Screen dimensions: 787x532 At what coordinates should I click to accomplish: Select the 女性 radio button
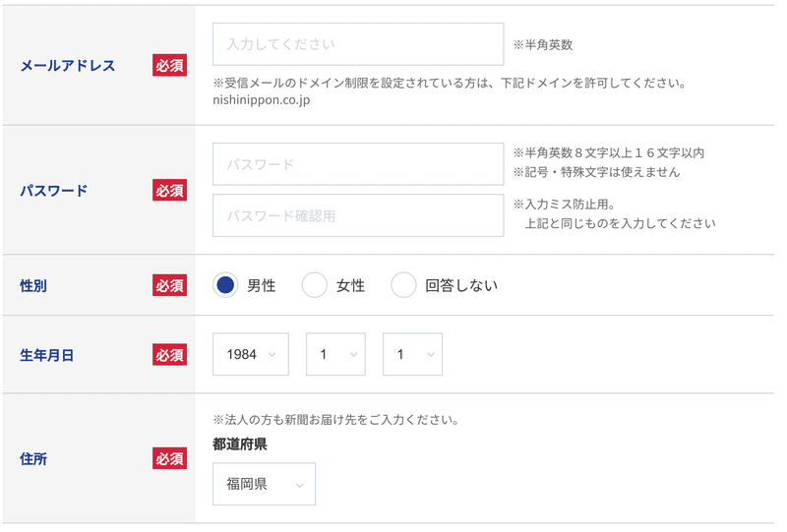[x=314, y=285]
